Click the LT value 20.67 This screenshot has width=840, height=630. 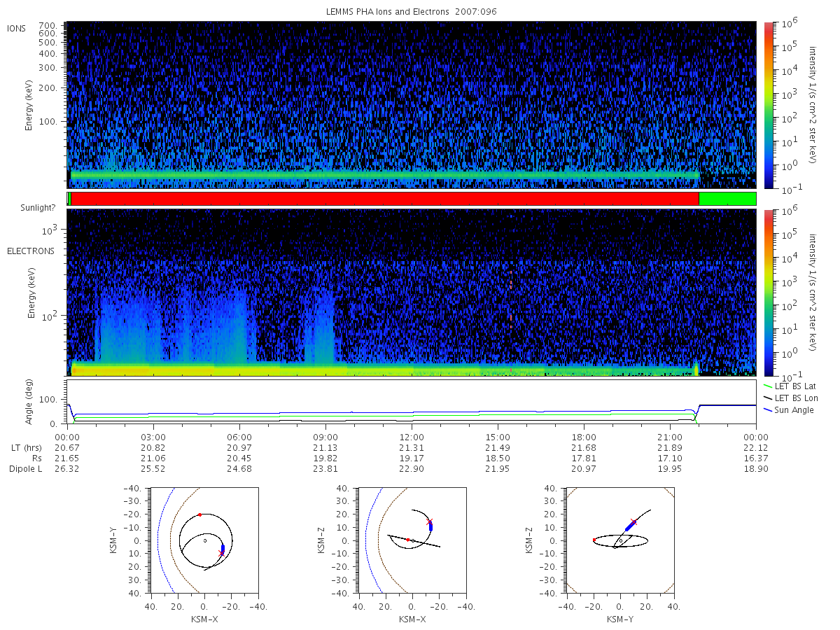pos(67,447)
